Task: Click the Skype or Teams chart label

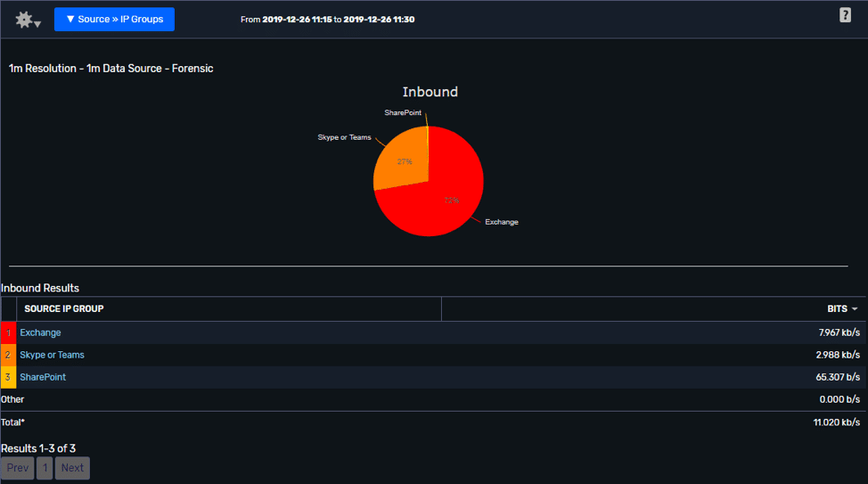Action: point(344,137)
